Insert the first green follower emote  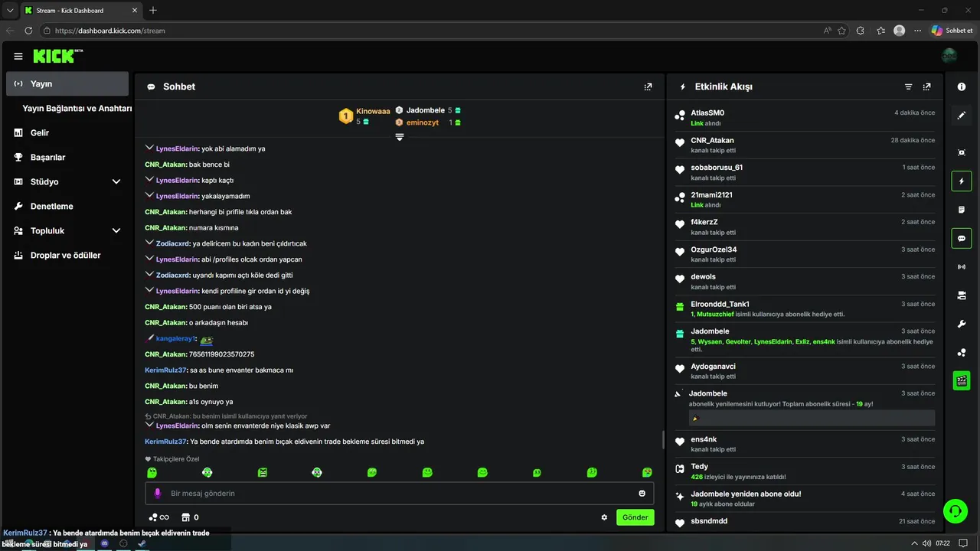[152, 473]
